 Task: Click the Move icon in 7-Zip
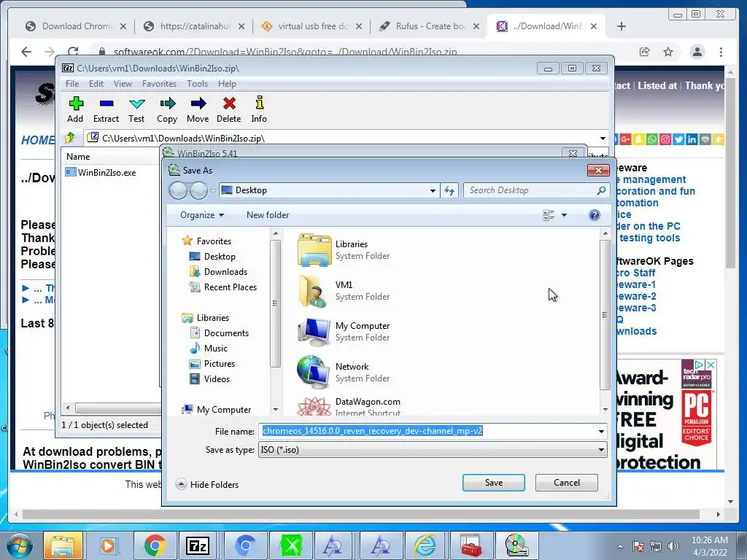(x=198, y=104)
